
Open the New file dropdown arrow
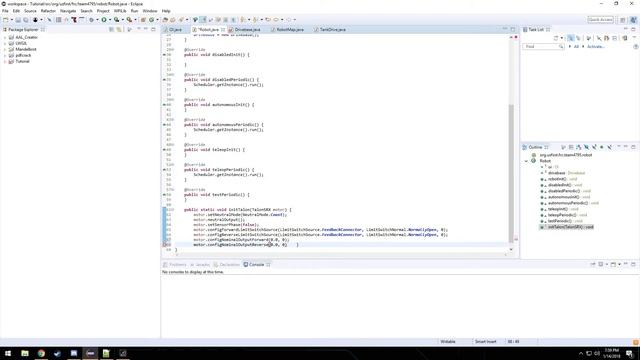coord(11,20)
